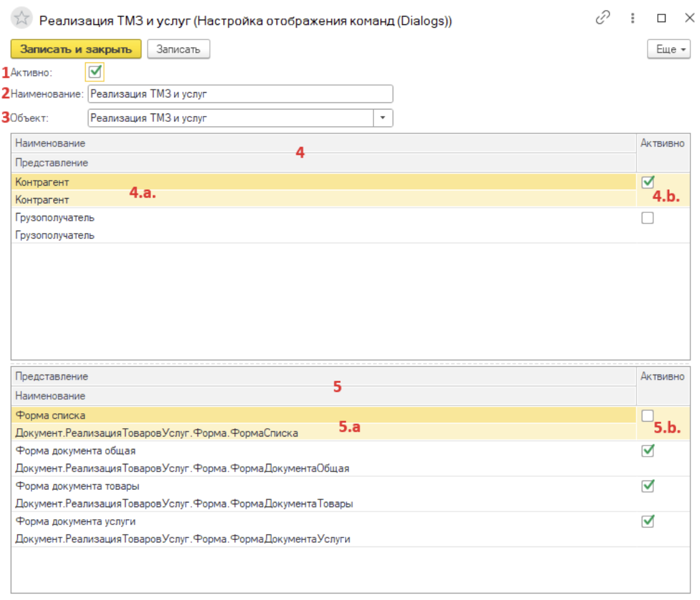Enable Активно for the Грузополучатель row
This screenshot has height=600, width=700.
pos(648,218)
